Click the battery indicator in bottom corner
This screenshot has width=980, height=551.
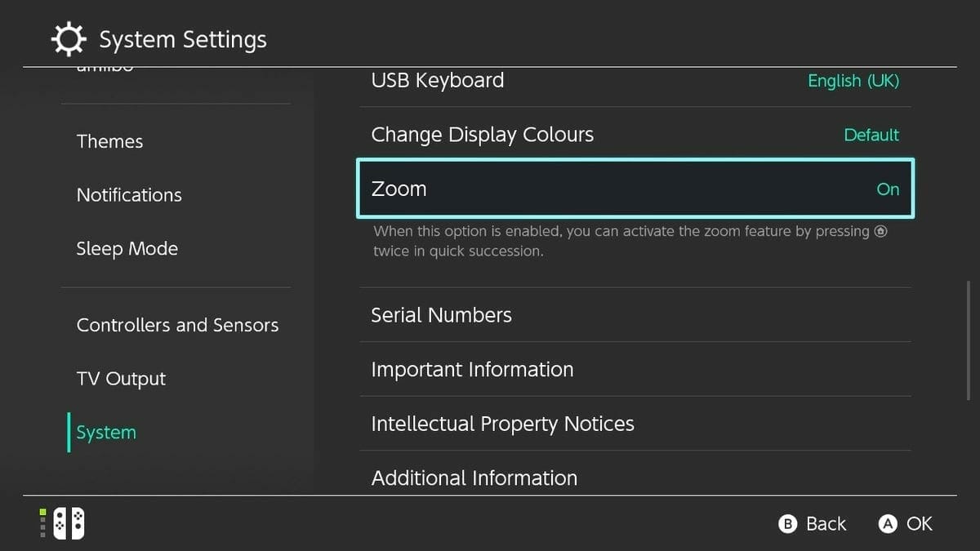tap(42, 523)
